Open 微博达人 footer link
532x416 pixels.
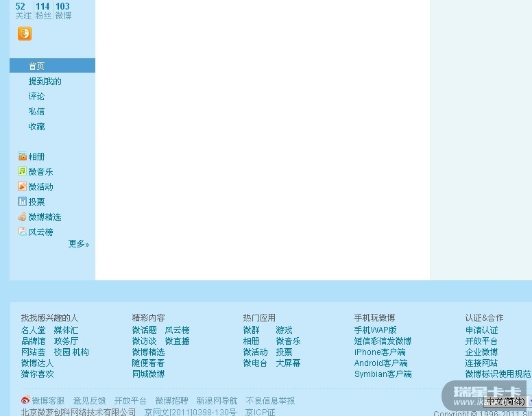(x=37, y=363)
